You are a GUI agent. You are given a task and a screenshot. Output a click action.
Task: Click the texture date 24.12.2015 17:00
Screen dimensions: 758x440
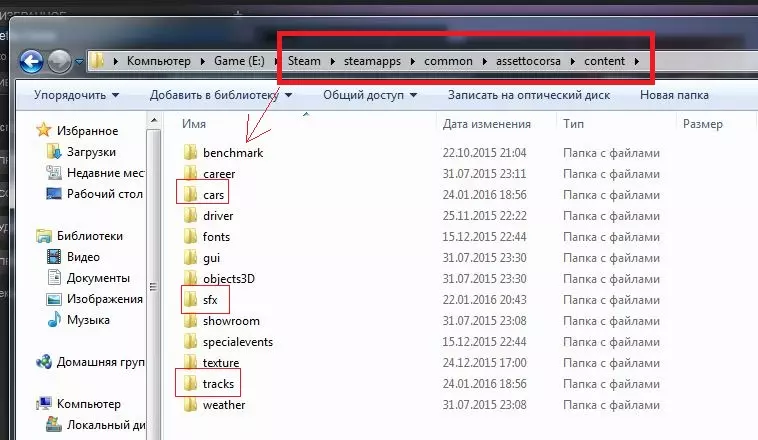click(484, 363)
